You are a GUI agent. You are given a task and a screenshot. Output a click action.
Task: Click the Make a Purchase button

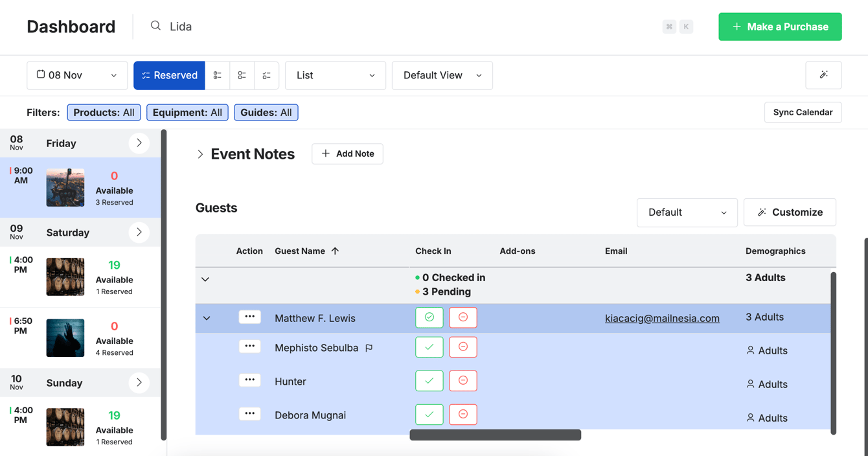pos(780,27)
